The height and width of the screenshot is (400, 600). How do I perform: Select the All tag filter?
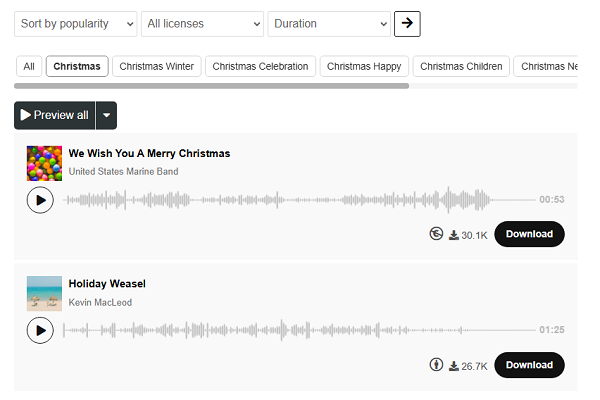29,66
